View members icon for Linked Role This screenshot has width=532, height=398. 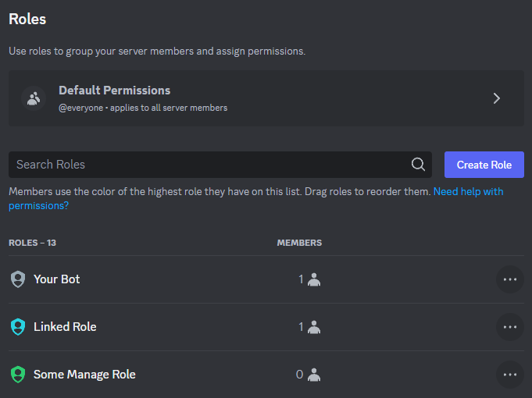coord(314,327)
